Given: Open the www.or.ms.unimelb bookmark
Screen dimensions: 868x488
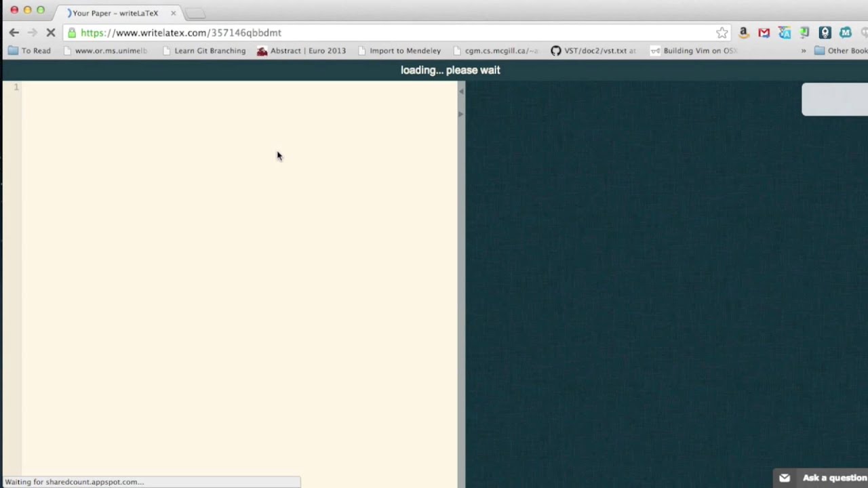Looking at the screenshot, I should coord(105,51).
